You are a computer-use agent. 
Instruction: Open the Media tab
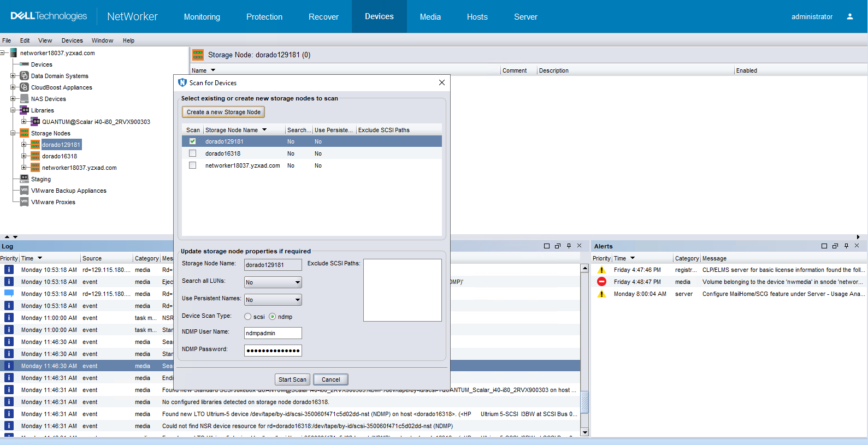(430, 17)
